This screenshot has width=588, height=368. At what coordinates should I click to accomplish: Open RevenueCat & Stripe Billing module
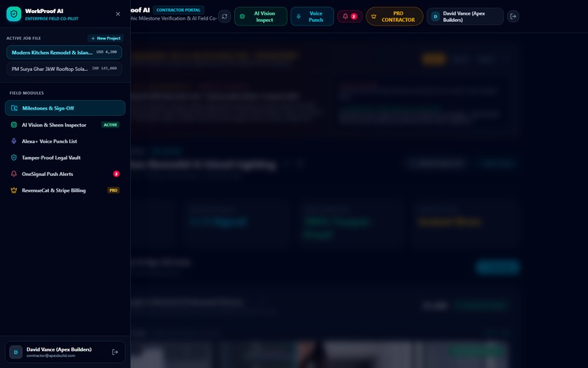pos(65,191)
